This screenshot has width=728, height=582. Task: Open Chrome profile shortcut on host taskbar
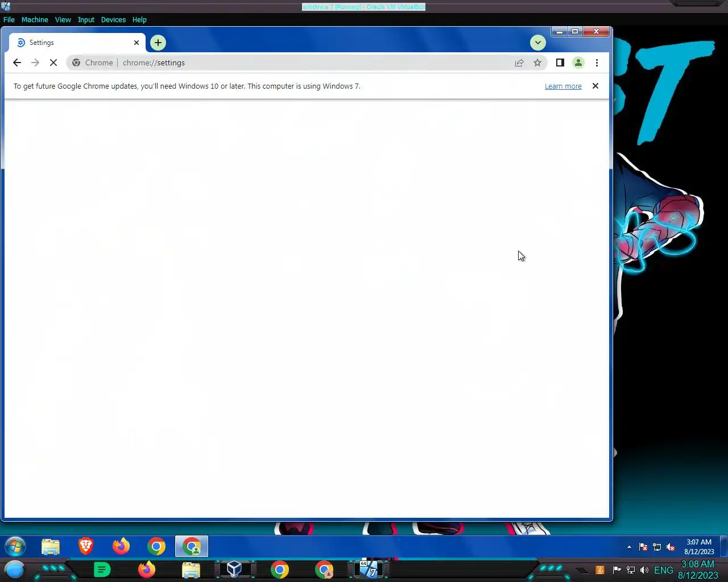[x=324, y=569]
